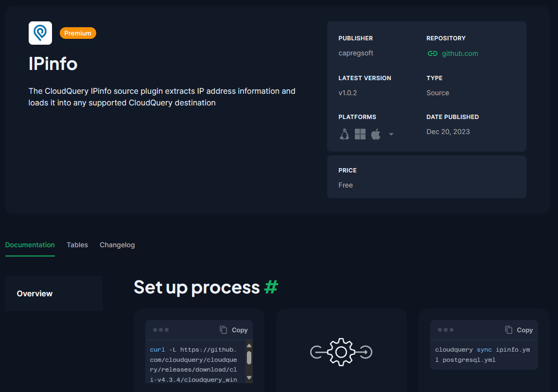Switch to the Tables tab
This screenshot has height=392, width=558.
coord(77,245)
